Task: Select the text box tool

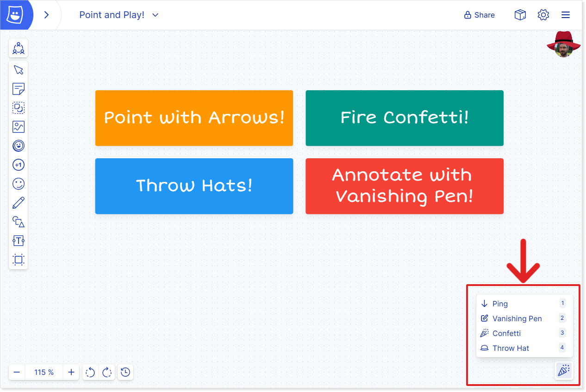Action: click(19, 241)
